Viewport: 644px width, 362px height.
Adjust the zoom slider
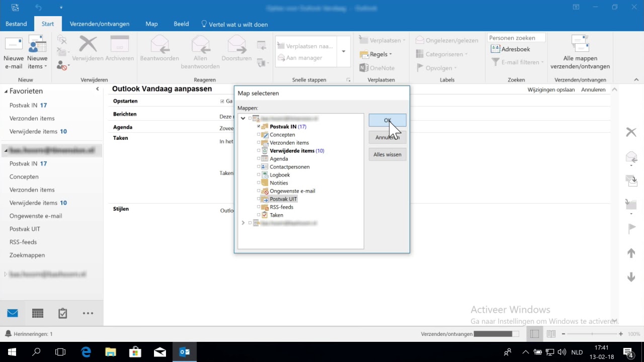point(592,334)
